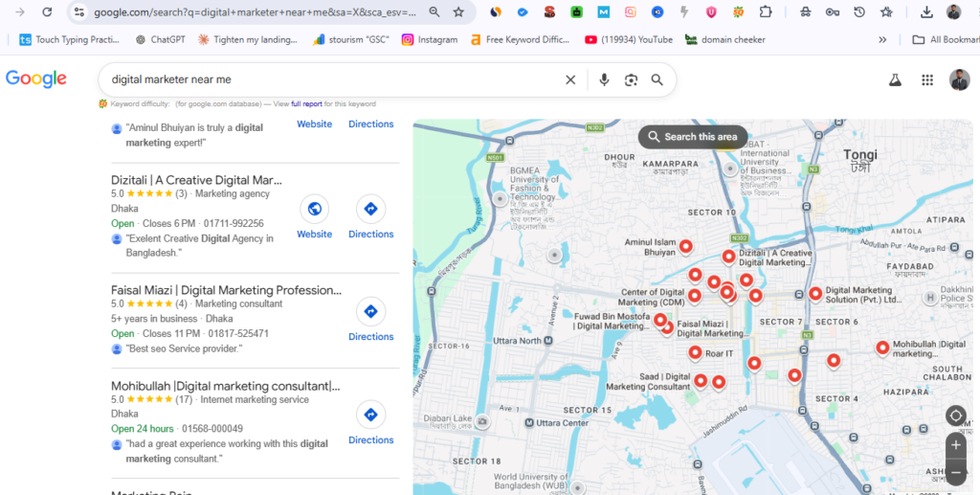The height and width of the screenshot is (495, 980).
Task: Select the Mohibullah map pin
Action: (x=882, y=349)
